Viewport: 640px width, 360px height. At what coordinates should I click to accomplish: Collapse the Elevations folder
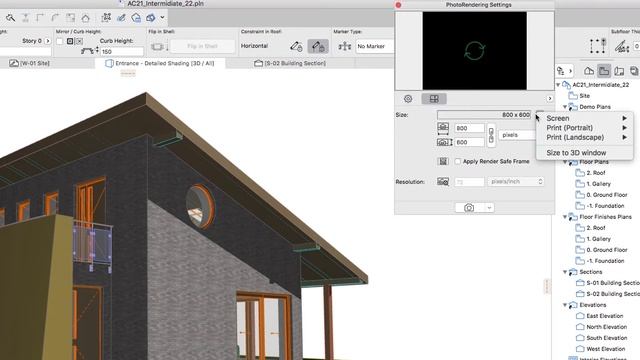[565, 305]
